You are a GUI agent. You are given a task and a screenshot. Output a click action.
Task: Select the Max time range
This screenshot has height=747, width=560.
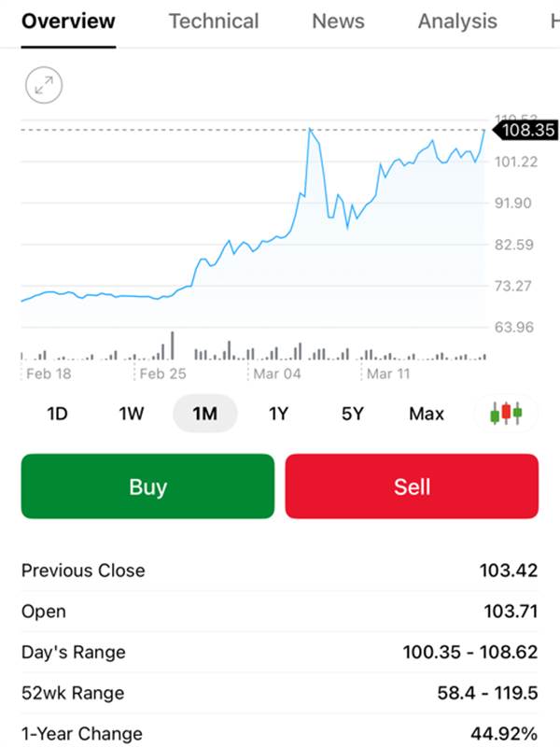pyautogui.click(x=427, y=414)
